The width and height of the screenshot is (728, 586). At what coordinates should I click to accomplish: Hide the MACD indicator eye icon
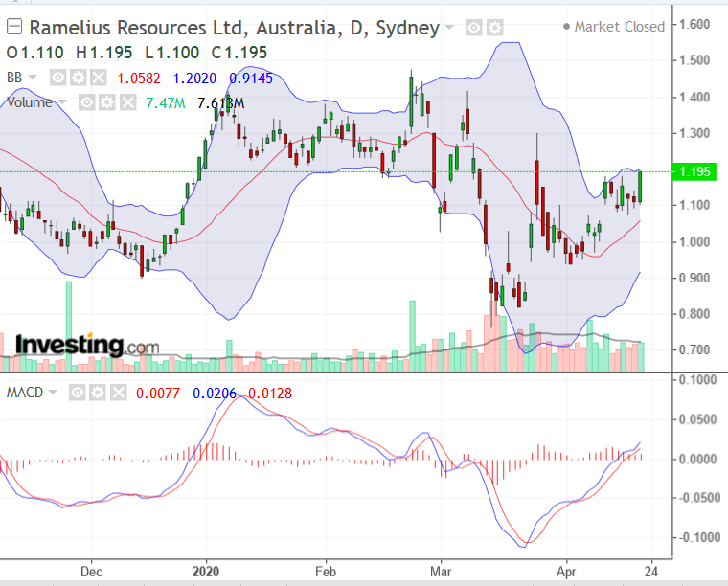point(77,393)
